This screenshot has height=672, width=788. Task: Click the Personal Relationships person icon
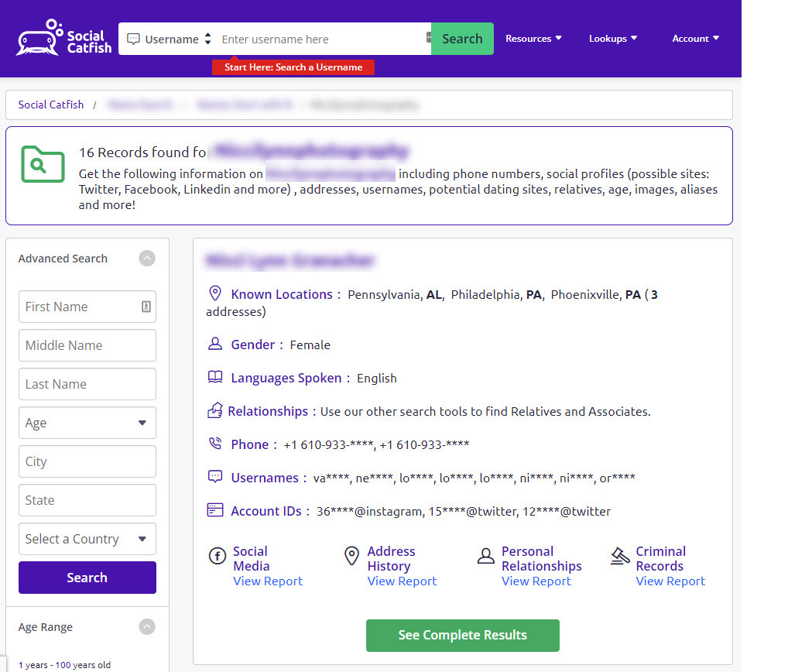(x=486, y=556)
